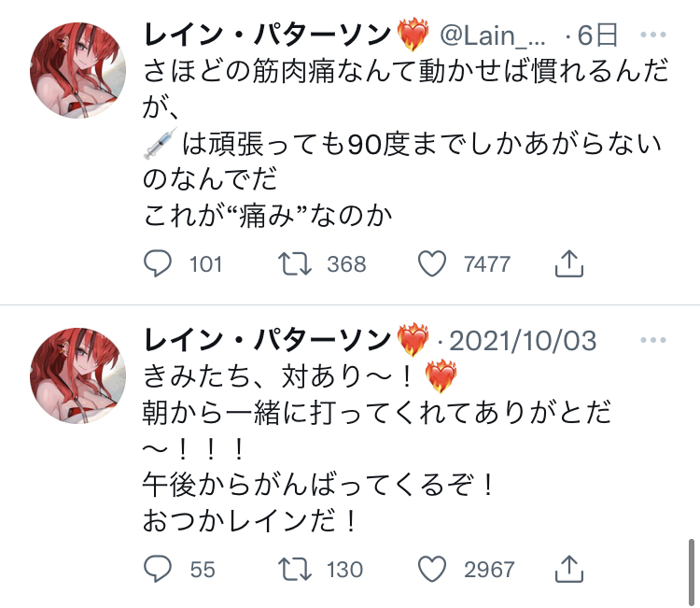Open display name on the second tweet
Viewport: 700px width, 608px height.
(x=267, y=340)
